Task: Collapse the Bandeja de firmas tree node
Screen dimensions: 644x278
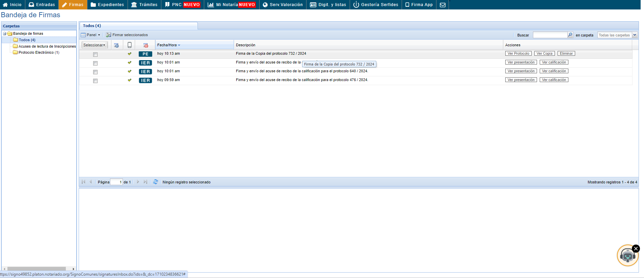Action: (x=5, y=33)
